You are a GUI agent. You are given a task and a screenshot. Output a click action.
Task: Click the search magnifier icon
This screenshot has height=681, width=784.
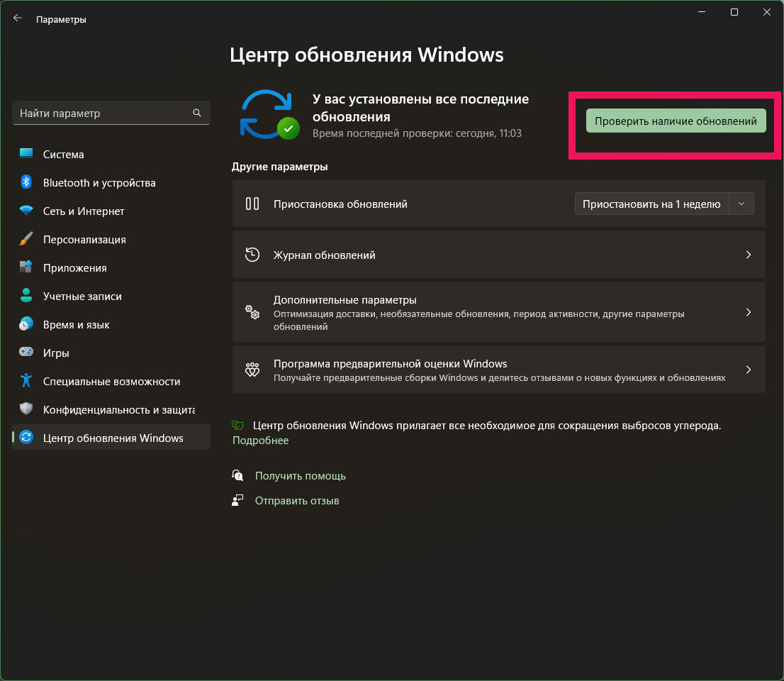point(197,113)
